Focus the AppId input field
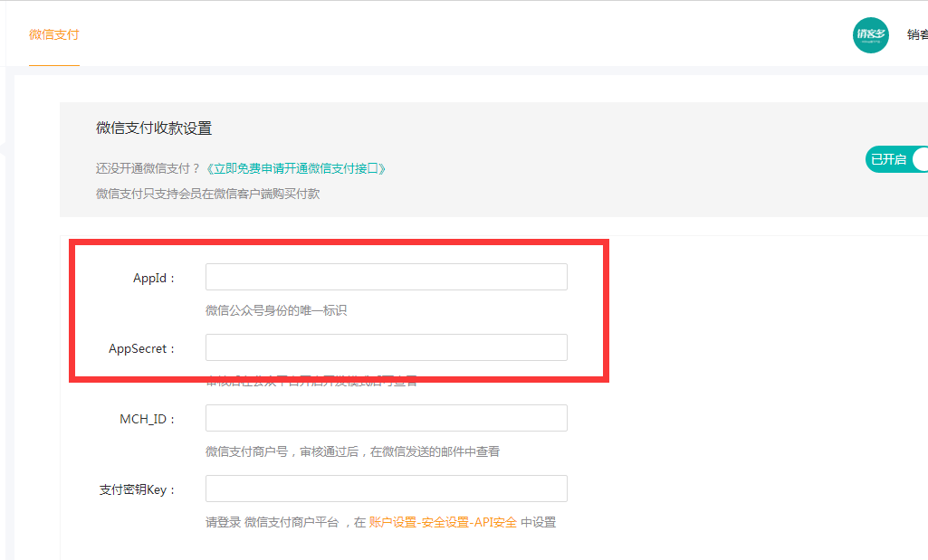This screenshot has width=928, height=560. [387, 277]
